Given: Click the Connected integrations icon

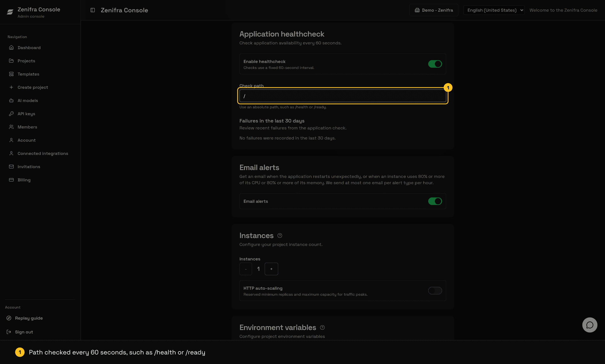Looking at the screenshot, I should click(x=11, y=153).
